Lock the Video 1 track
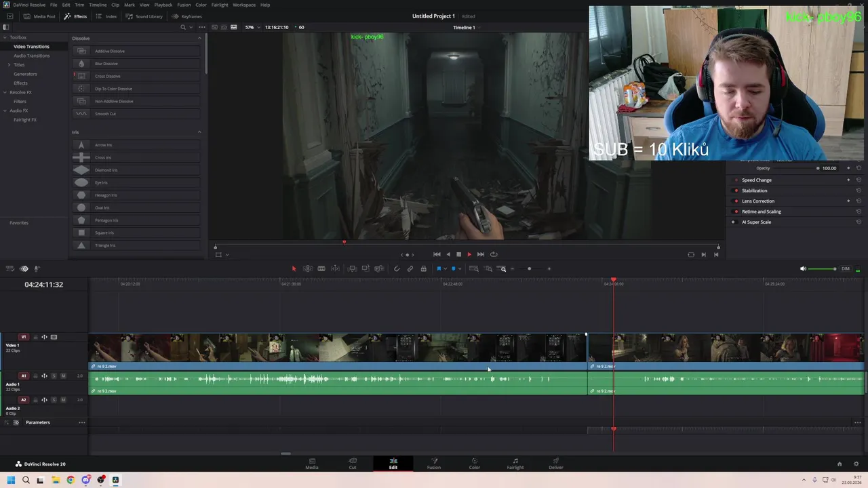The height and width of the screenshot is (488, 868). (x=35, y=337)
